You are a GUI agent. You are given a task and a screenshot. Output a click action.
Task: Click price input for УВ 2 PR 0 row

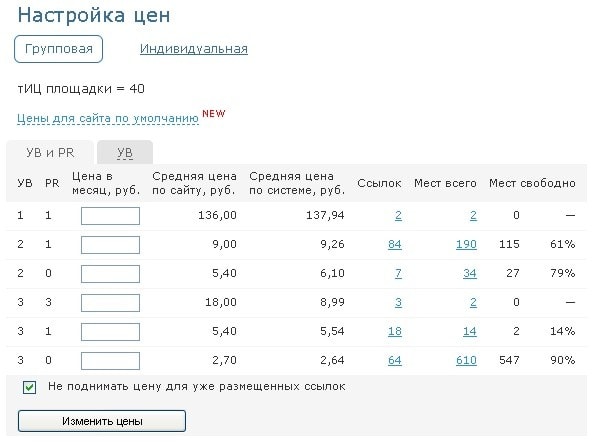coord(110,274)
